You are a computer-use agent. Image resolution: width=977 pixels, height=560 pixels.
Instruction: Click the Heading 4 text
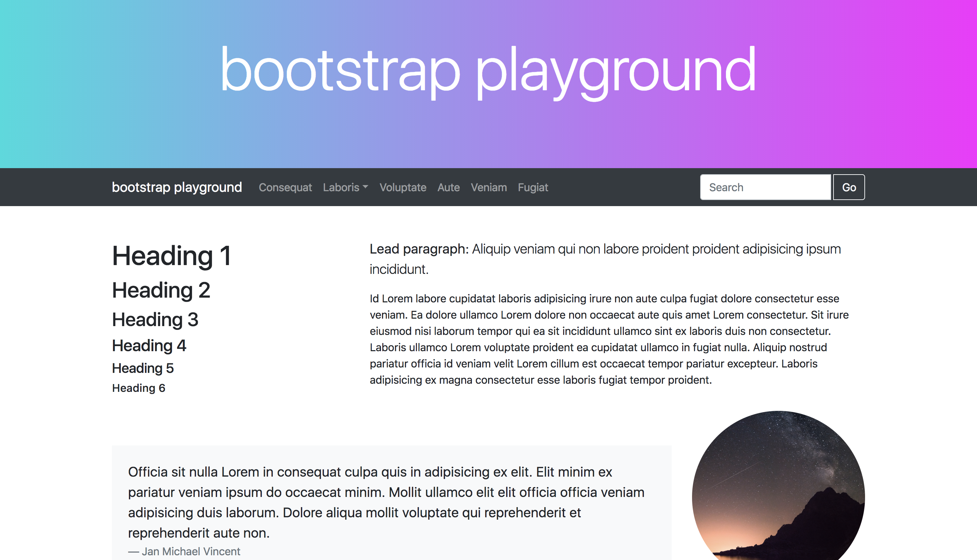coord(149,345)
